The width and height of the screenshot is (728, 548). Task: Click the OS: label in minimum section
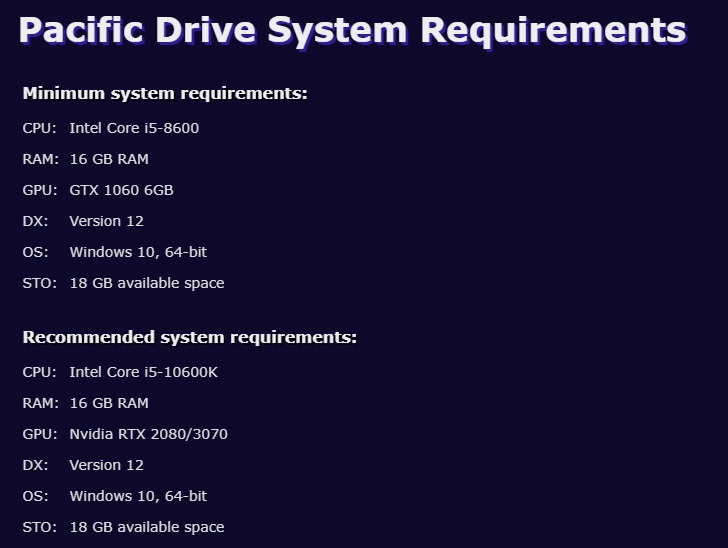point(35,252)
